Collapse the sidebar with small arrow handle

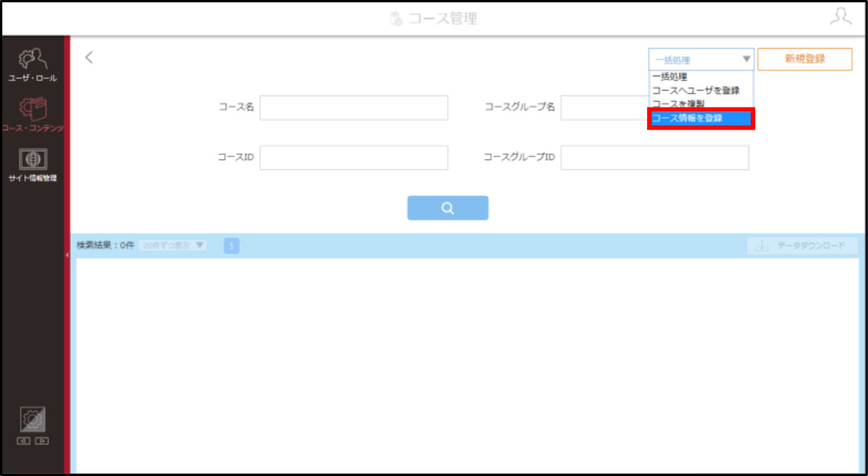tap(67, 255)
